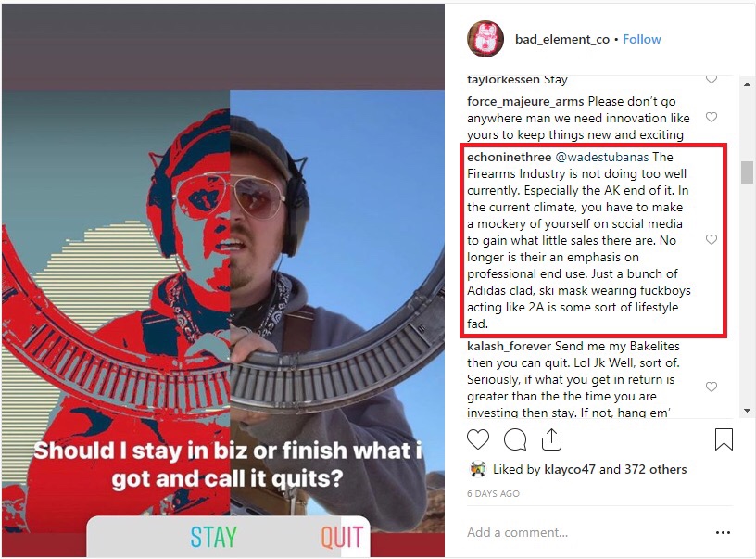
Task: Click the comments scrollbar thumb
Action: pos(747,172)
